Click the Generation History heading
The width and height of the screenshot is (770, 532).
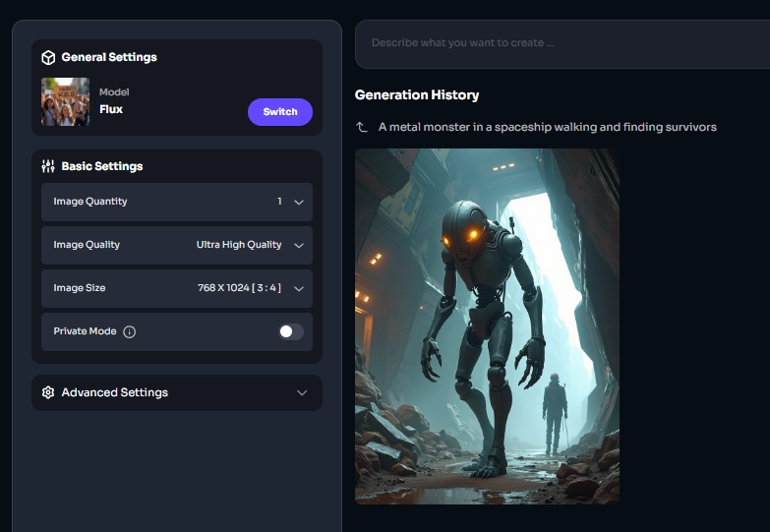pyautogui.click(x=417, y=95)
